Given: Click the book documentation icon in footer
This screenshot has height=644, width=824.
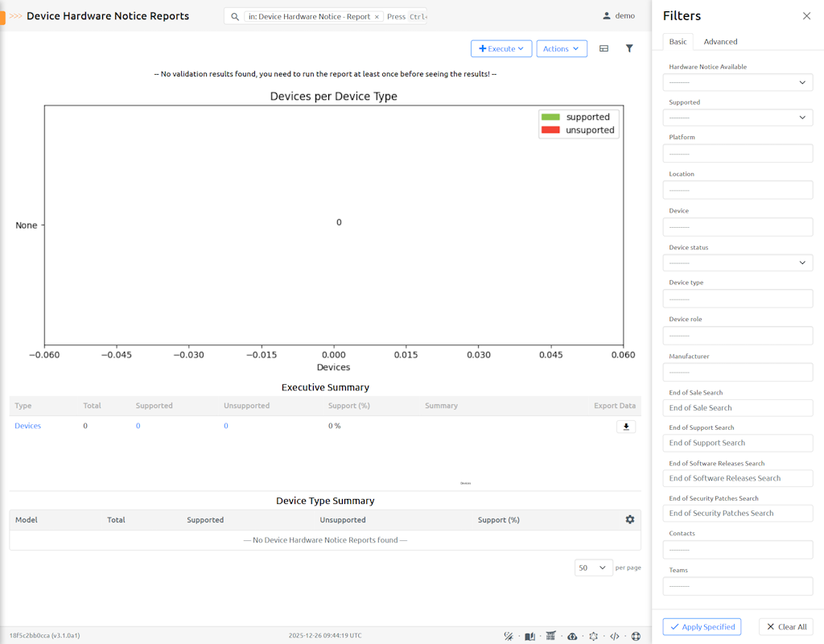Looking at the screenshot, I should [529, 636].
